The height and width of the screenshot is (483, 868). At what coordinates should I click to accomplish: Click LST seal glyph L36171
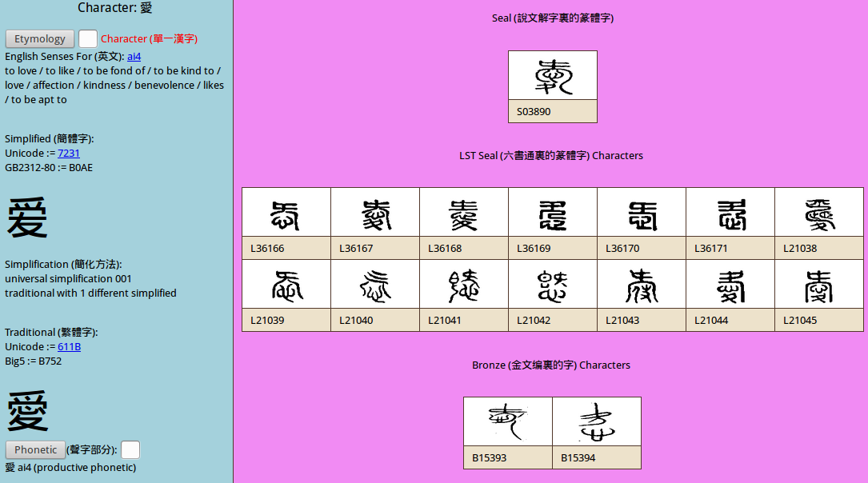[730, 213]
